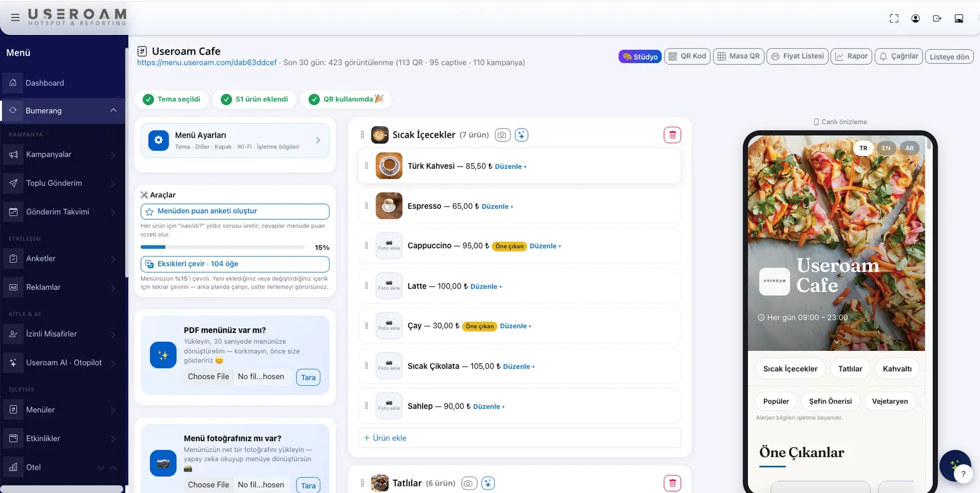The width and height of the screenshot is (980, 493).
Task: Add photo to Sahlep via Foto ekle
Action: [x=389, y=405]
